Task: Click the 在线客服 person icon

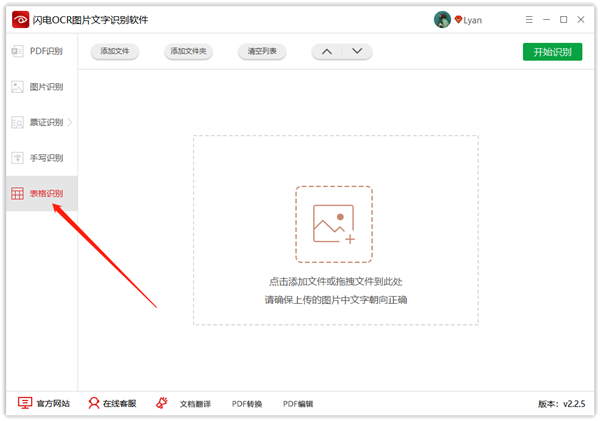Action: click(94, 403)
